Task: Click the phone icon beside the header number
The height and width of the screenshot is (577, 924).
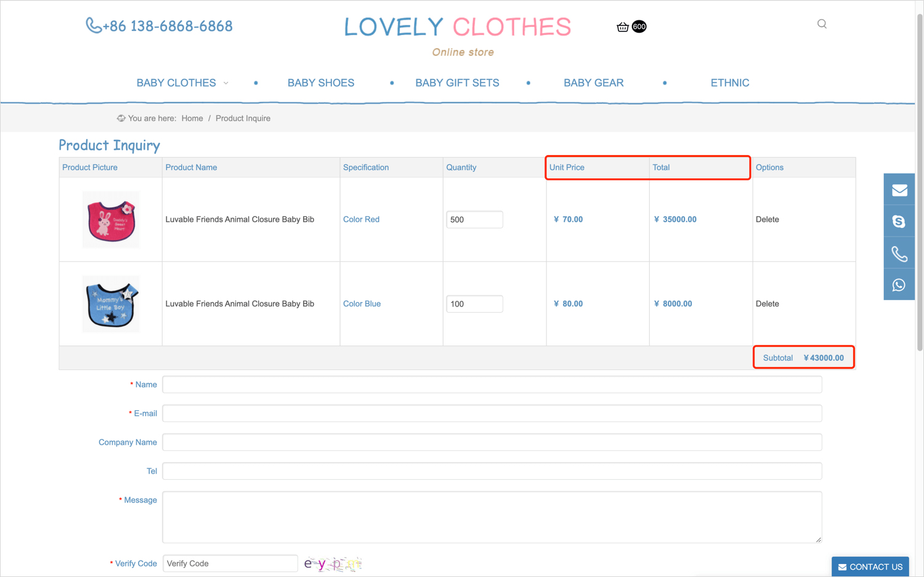Action: point(93,25)
